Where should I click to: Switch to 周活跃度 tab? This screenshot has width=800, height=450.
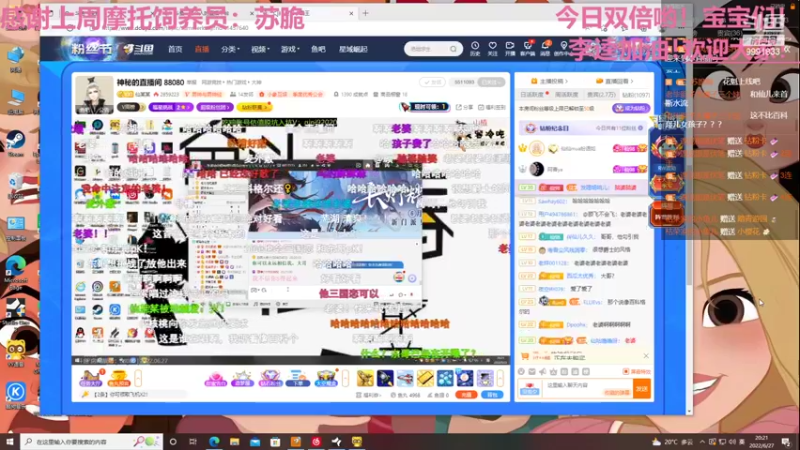click(566, 95)
